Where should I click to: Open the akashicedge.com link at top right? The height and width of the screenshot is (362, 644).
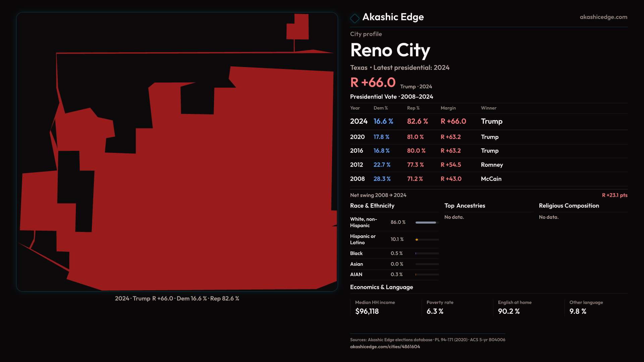603,17
